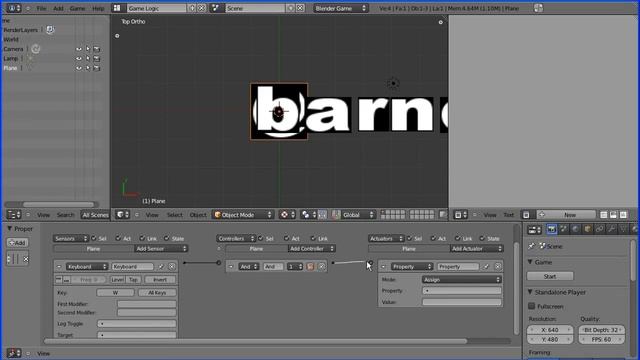Open the text editor type selector

(x=461, y=215)
